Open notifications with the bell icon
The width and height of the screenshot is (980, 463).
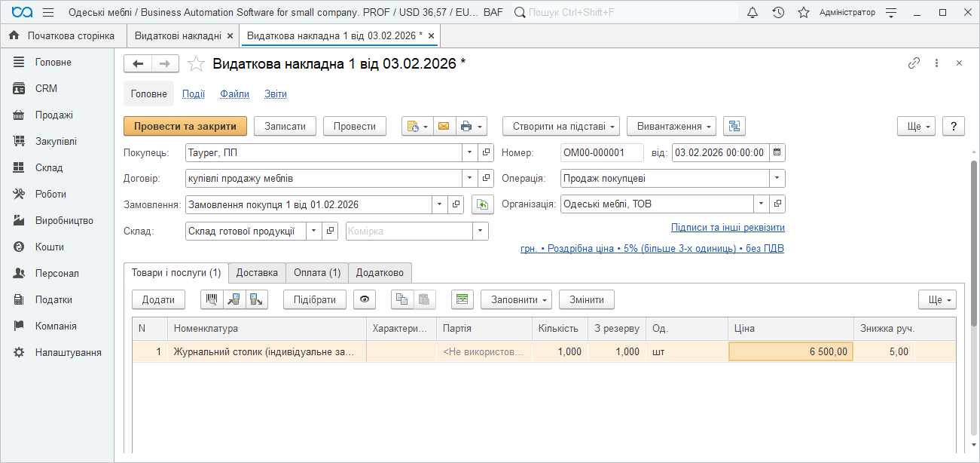point(753,13)
